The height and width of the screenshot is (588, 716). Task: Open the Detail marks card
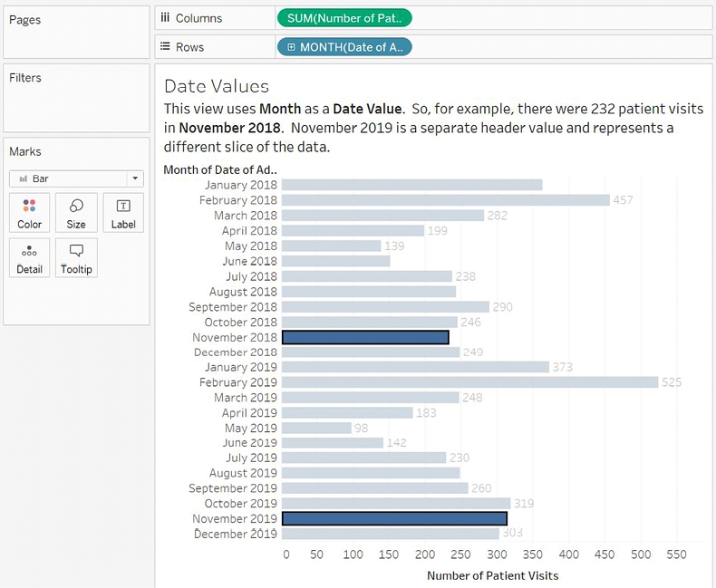29,258
